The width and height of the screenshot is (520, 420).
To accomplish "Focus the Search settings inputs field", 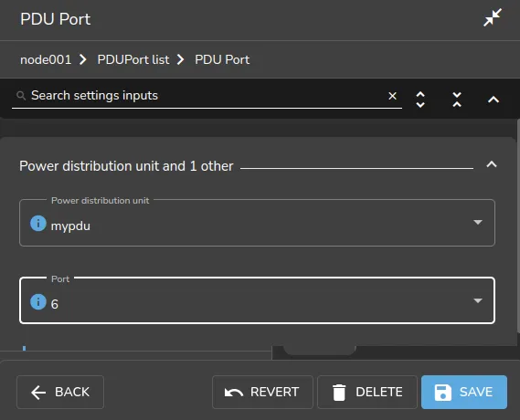I will [x=206, y=96].
